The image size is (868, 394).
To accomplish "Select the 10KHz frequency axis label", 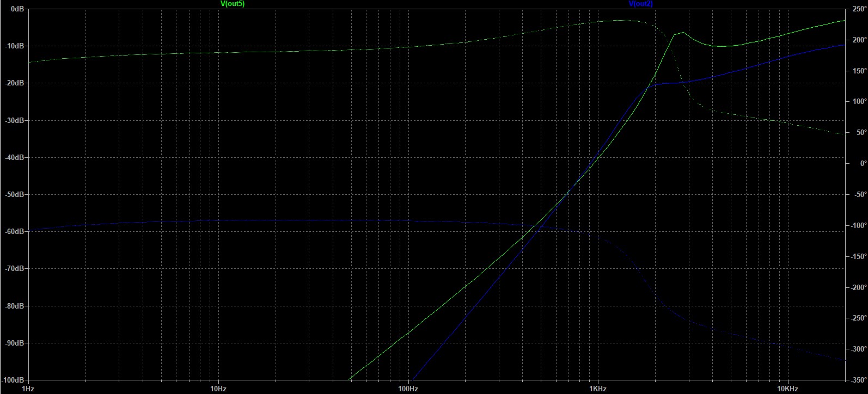I will coord(787,389).
